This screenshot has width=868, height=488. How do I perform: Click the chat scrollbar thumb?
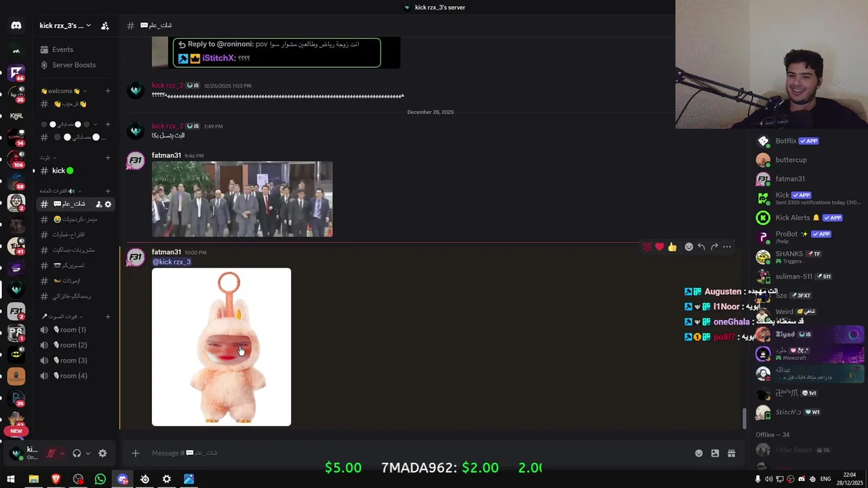(x=745, y=418)
